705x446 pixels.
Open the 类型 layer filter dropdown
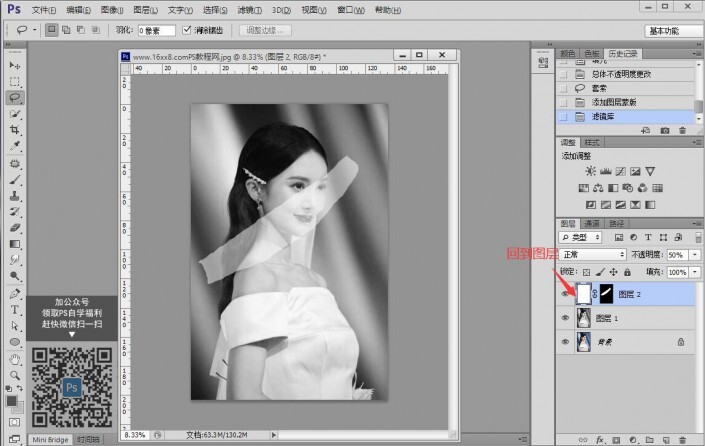580,239
